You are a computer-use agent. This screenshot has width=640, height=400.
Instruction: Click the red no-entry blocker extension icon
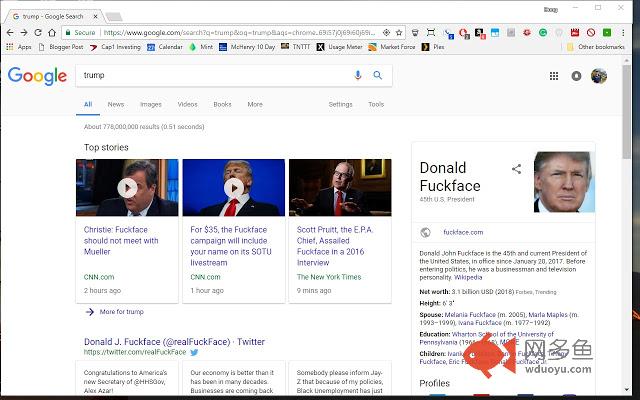591,32
